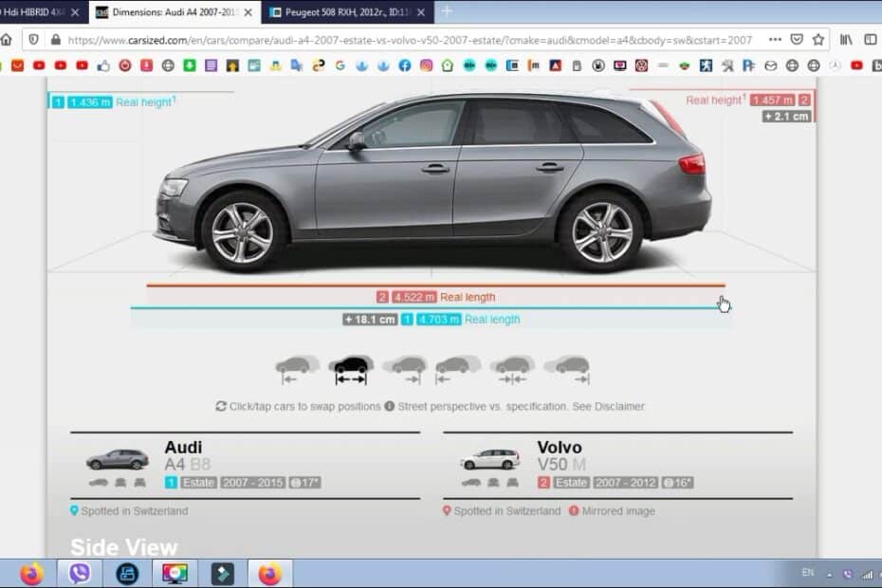882x588 pixels.
Task: Click the swap positions refresh icon
Action: coord(221,406)
